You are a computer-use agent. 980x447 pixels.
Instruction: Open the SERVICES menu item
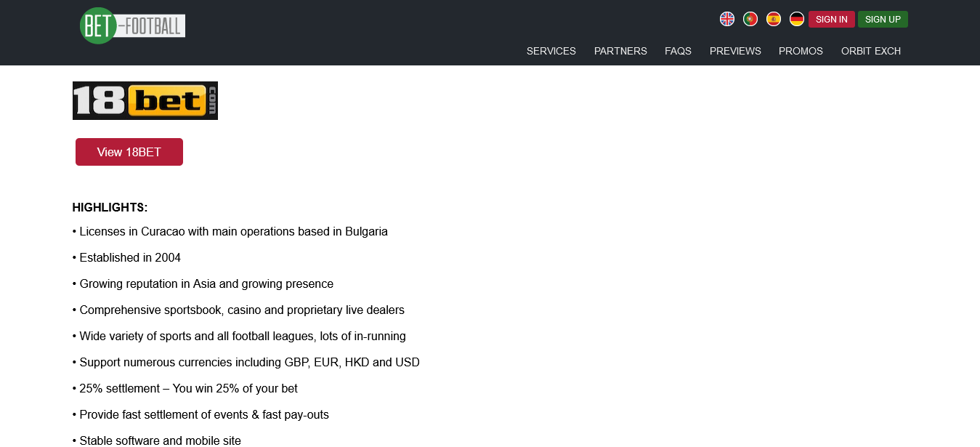point(551,51)
